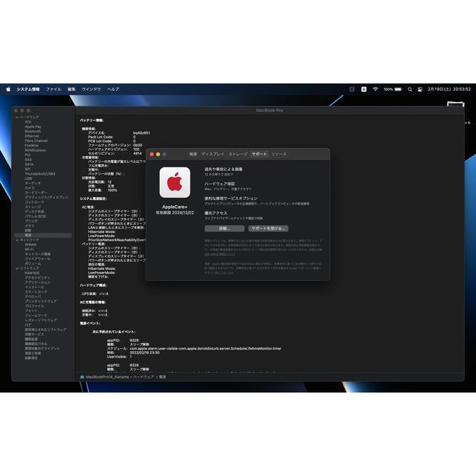Select ファイアウォール in the sidebar
476x476 pixels.
coord(37,259)
